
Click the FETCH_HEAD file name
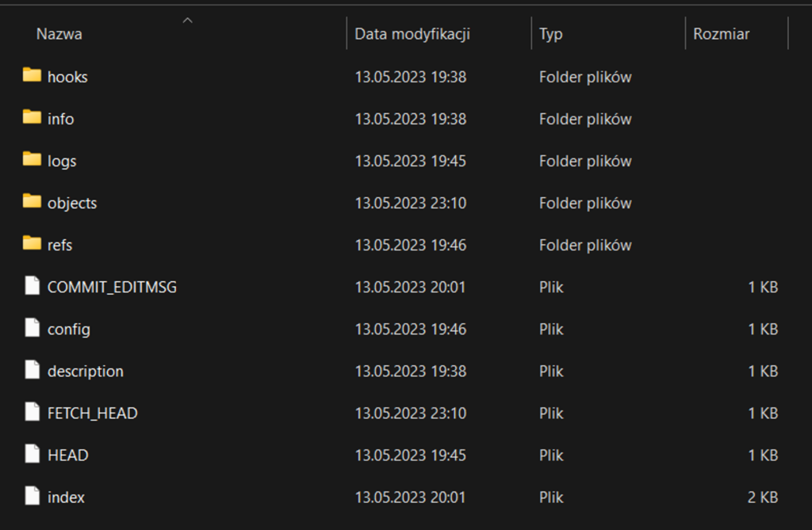[92, 413]
